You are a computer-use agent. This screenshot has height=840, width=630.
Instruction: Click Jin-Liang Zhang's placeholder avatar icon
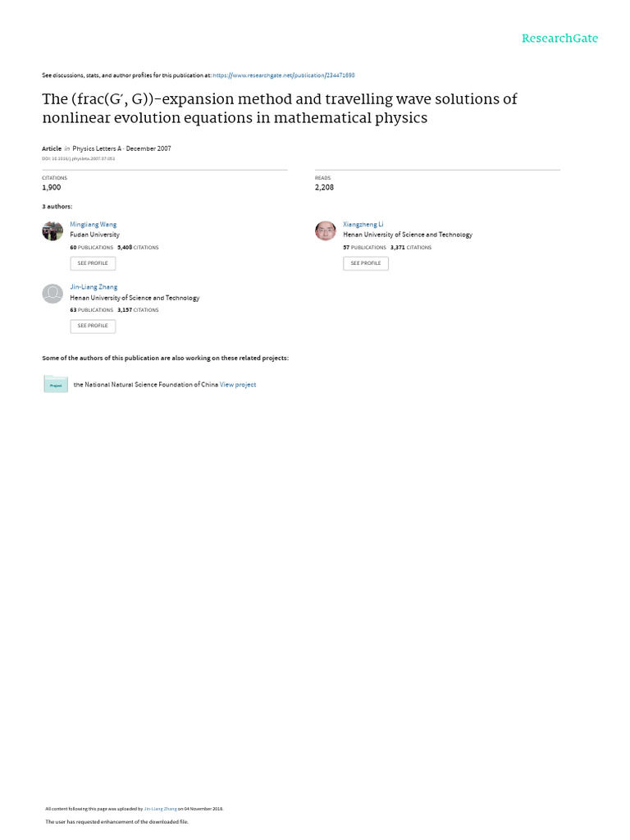click(x=52, y=294)
